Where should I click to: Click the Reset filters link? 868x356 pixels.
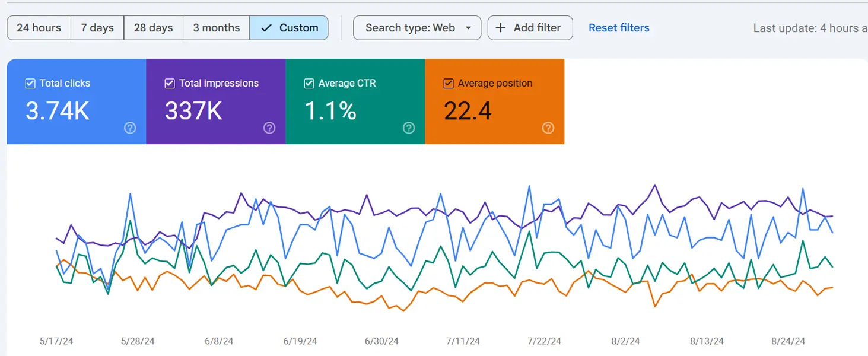tap(619, 28)
